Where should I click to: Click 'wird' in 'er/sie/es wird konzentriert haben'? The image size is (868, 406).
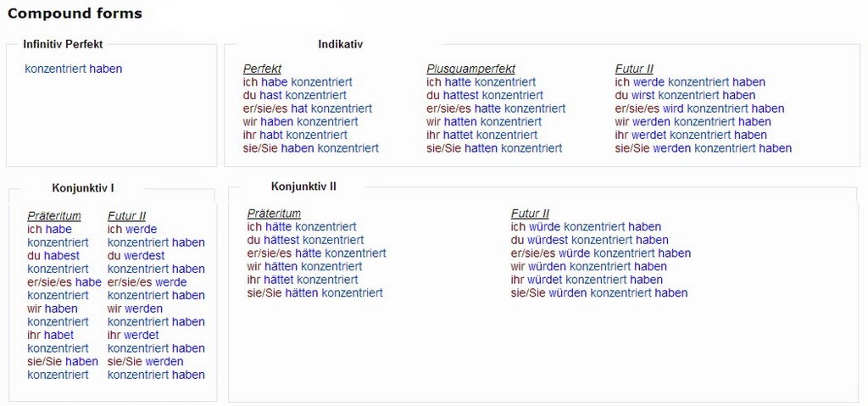coord(672,108)
